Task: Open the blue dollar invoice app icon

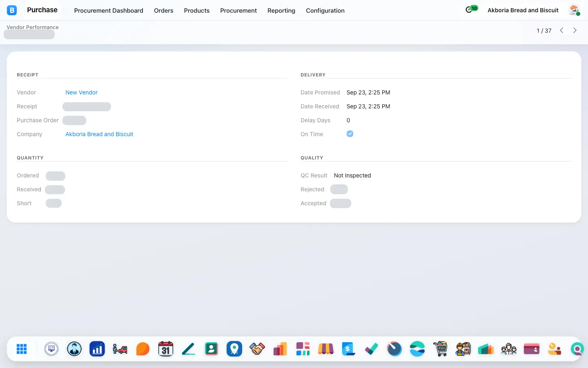Action: [x=349, y=349]
